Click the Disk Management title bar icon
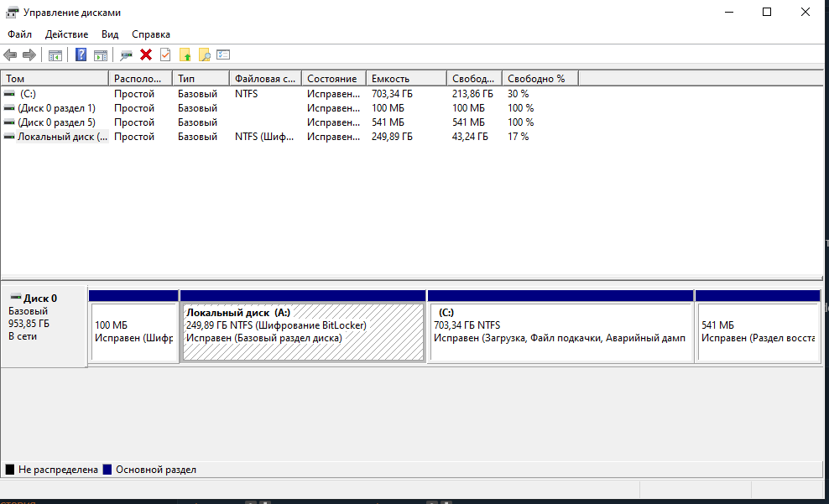The width and height of the screenshot is (829, 504). (x=12, y=12)
